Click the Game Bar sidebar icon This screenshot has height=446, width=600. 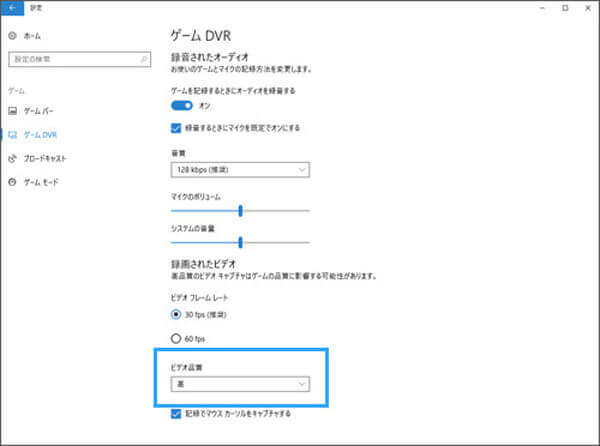[x=12, y=111]
